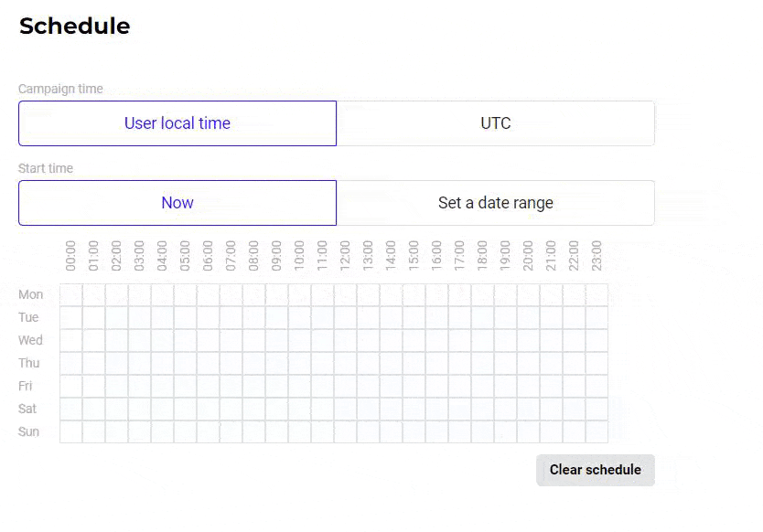
Task: Click the 23:00 hour column header
Action: (x=596, y=256)
